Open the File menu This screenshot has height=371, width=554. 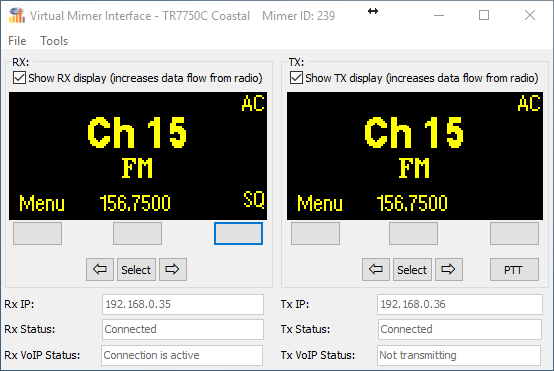(17, 41)
